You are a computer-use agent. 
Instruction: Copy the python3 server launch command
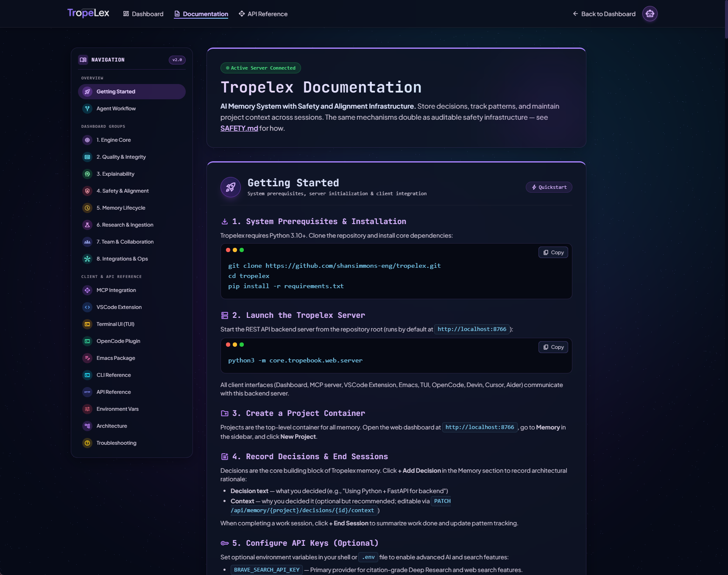point(553,347)
